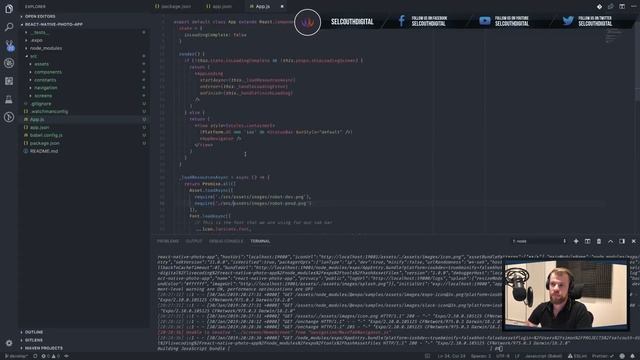Click the split terminal icon
Image resolution: width=640 pixels, height=360 pixels.
click(587, 241)
